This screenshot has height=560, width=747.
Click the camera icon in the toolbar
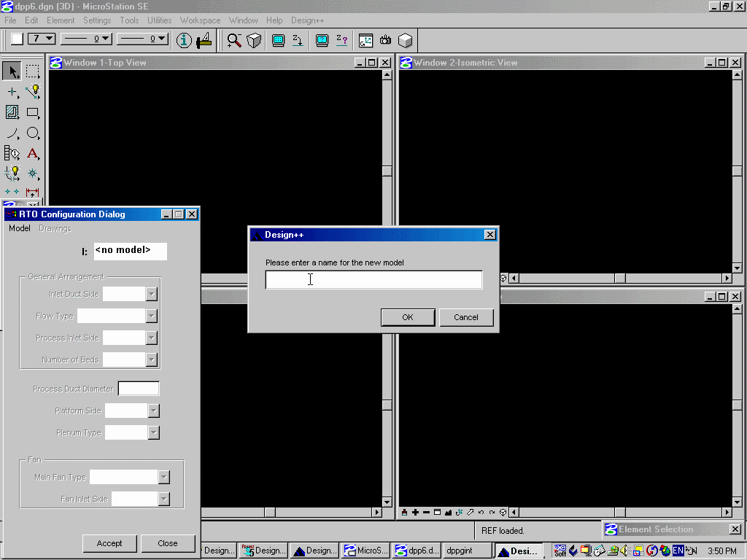pyautogui.click(x=385, y=40)
